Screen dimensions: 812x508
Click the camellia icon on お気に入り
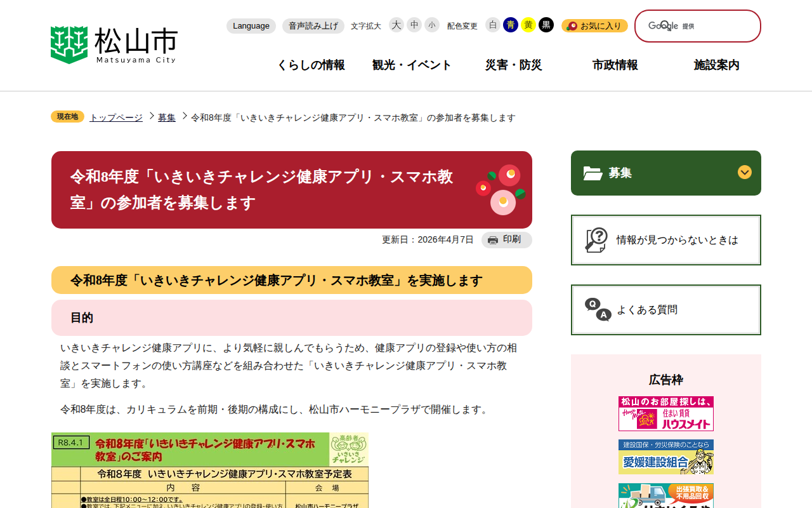pos(572,26)
